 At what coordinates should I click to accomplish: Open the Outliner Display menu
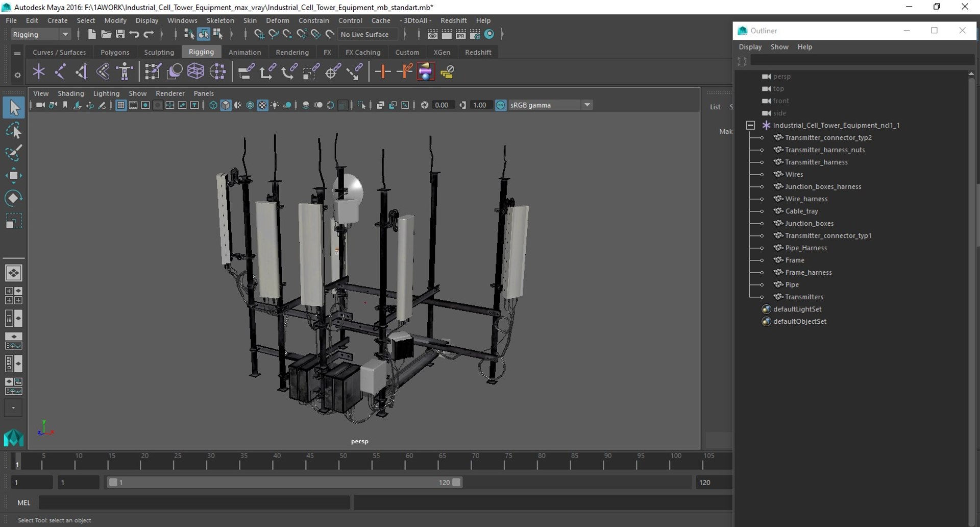tap(750, 47)
